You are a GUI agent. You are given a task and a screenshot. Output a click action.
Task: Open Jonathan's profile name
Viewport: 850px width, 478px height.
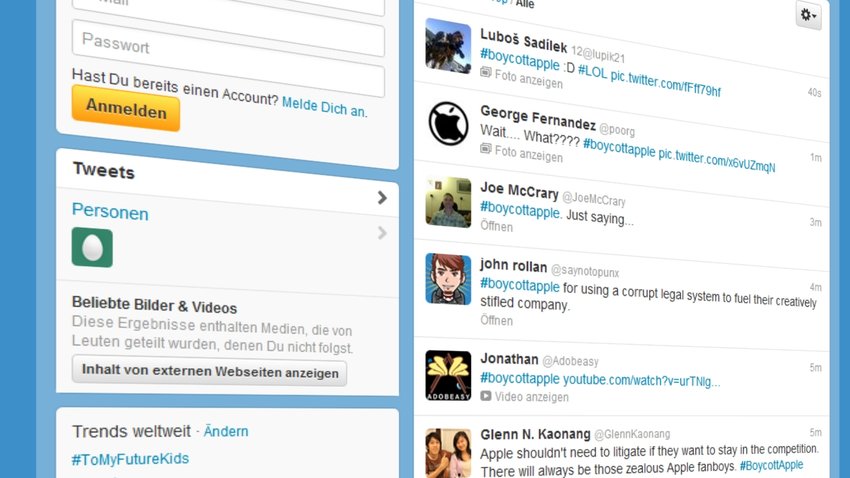click(x=509, y=359)
